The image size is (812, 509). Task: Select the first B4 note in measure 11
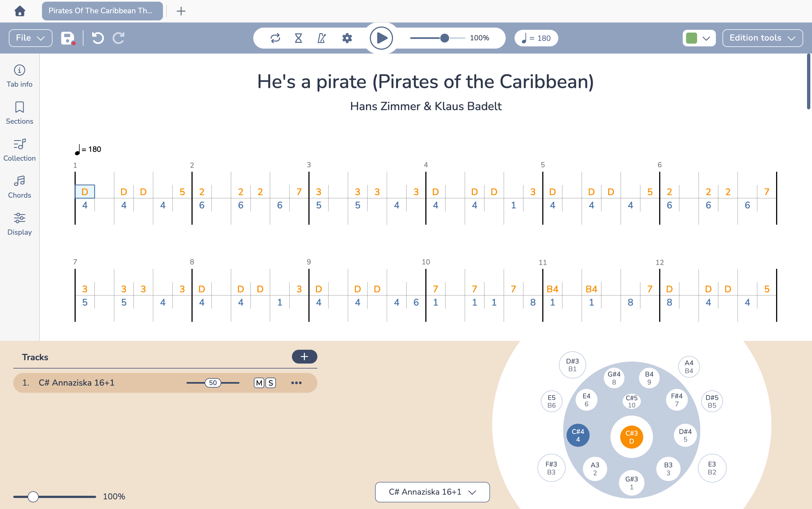pos(552,289)
